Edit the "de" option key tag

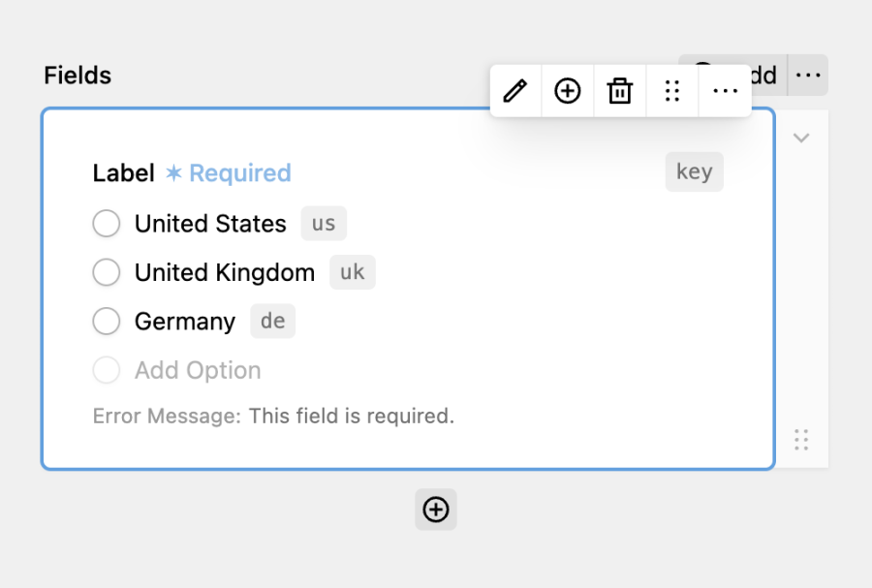tap(272, 322)
